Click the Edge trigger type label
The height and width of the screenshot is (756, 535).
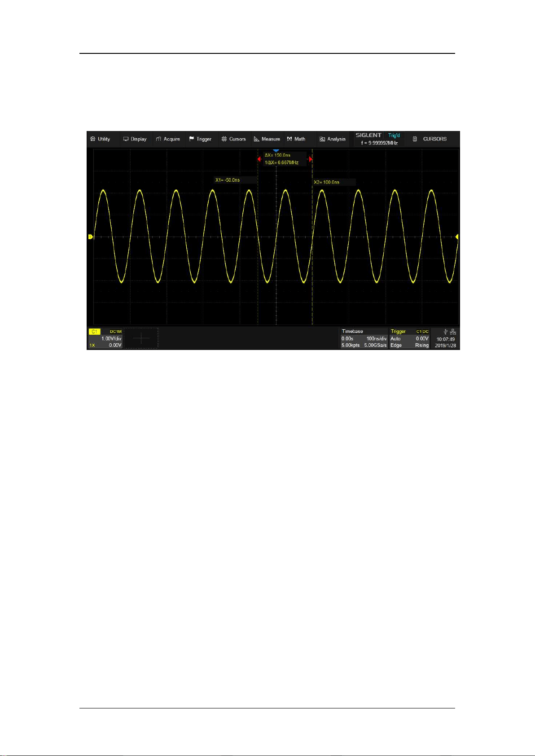[396, 345]
